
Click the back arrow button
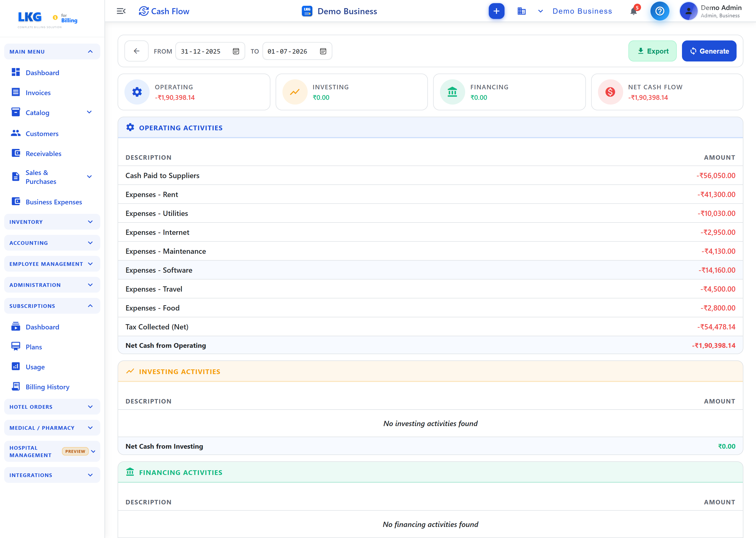tap(136, 51)
